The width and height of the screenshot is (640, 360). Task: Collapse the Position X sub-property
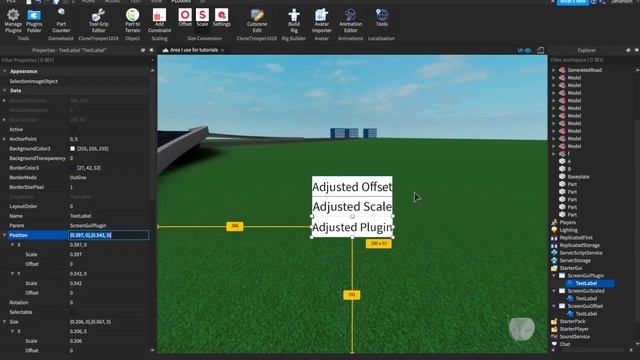point(12,244)
